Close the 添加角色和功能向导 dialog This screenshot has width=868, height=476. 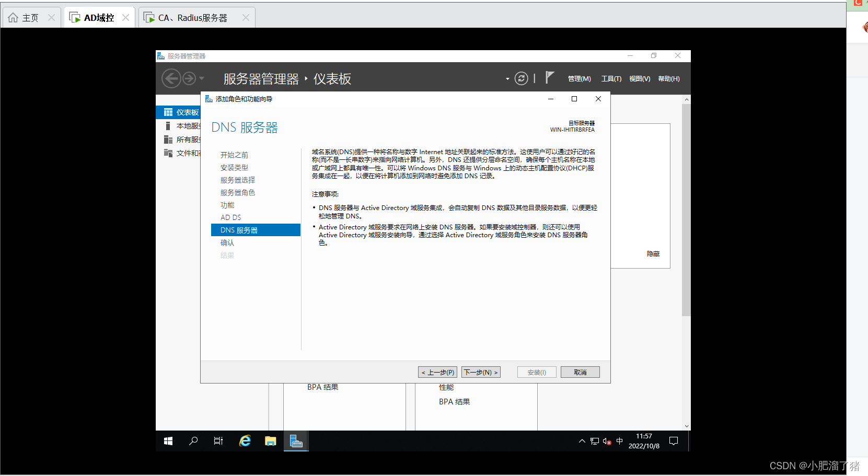(598, 99)
